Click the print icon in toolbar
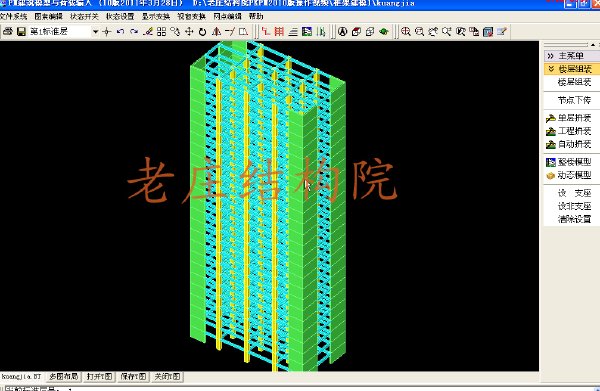Screen dimensions: 600x391 (x=8, y=31)
